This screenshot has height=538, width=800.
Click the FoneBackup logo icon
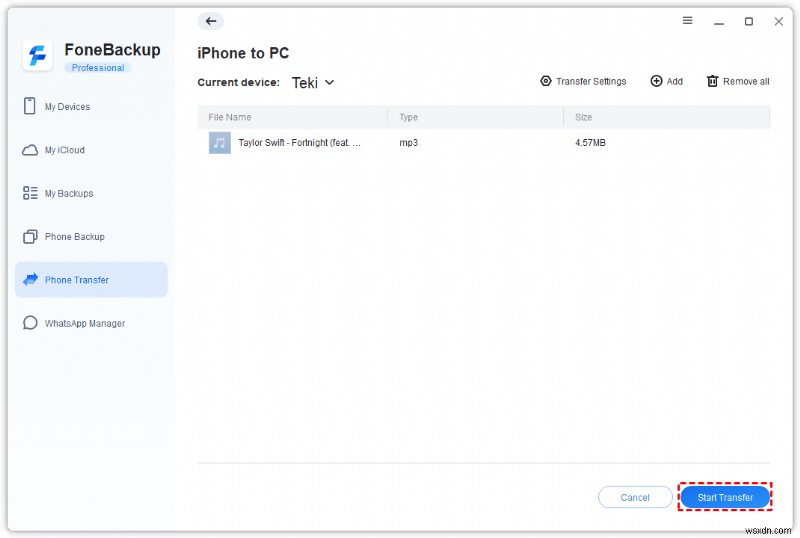37,55
